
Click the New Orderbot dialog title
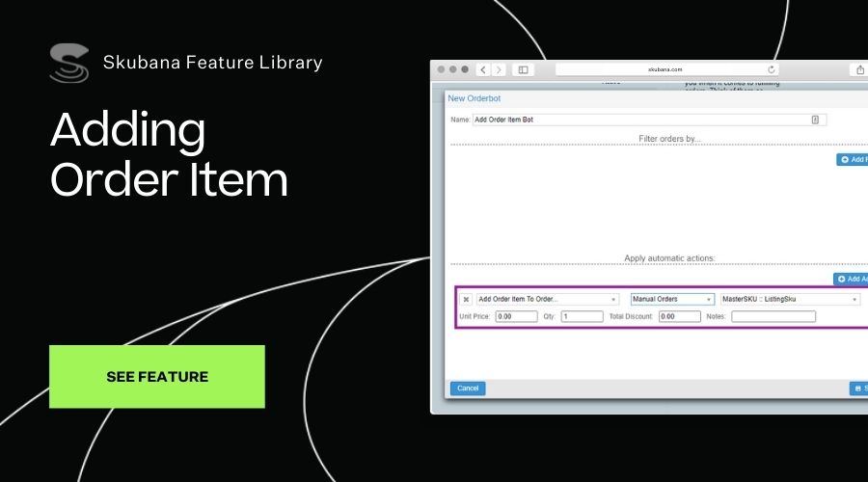pyautogui.click(x=474, y=98)
